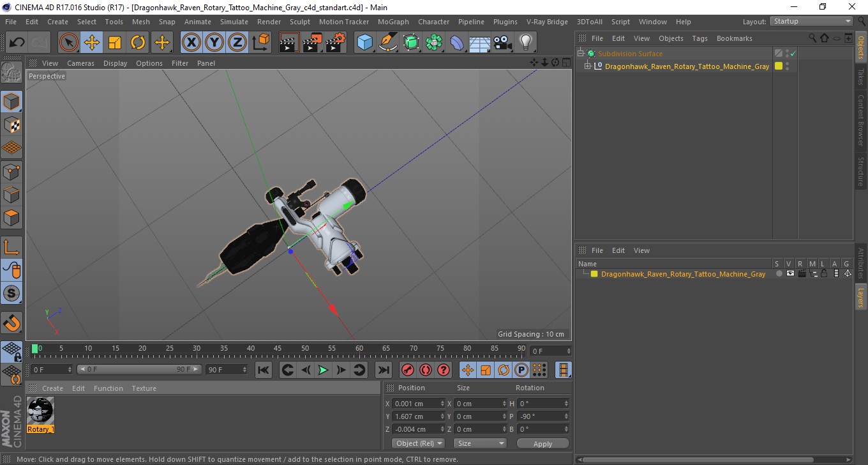Toggle Autokeying button
868x465 pixels.
[425, 370]
